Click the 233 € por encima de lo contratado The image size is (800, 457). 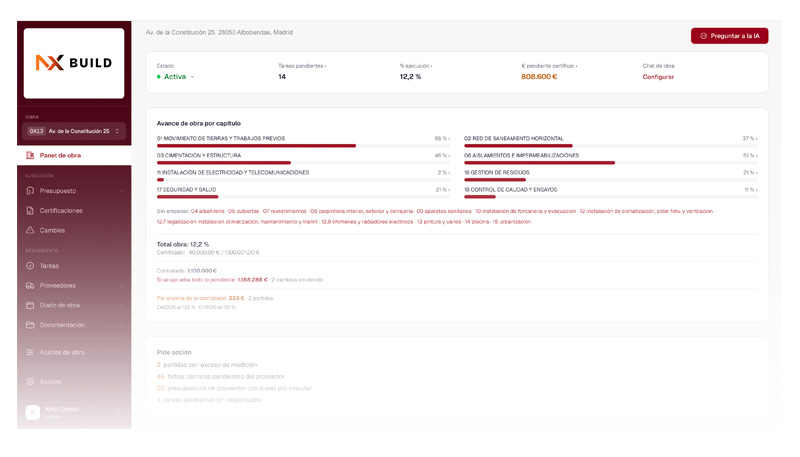point(236,298)
